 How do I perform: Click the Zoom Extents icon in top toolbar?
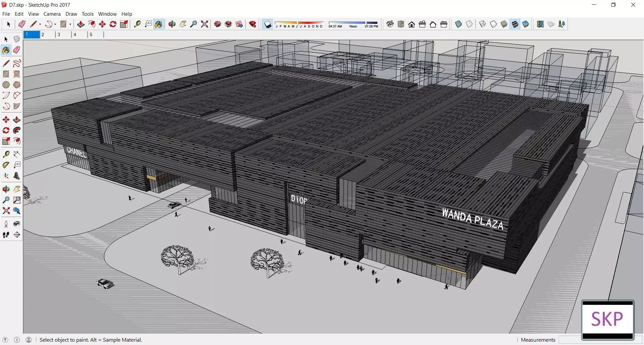(x=204, y=24)
